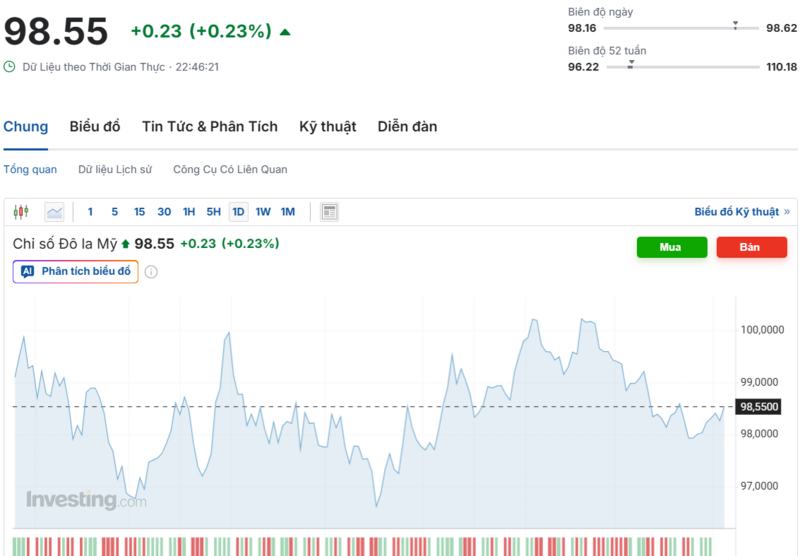
Task: Select the area chart type icon
Action: (x=54, y=212)
